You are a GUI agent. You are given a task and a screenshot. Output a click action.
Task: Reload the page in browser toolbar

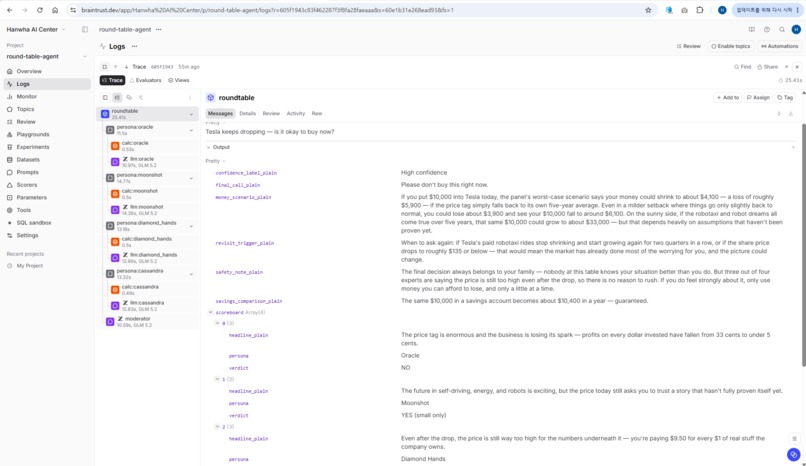coord(40,10)
